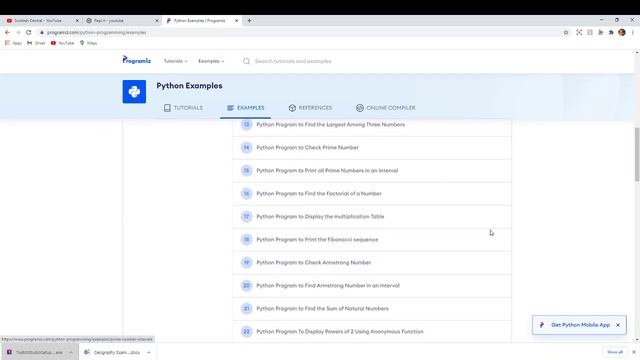This screenshot has height=360, width=640.
Task: Open Display the multiplication Table example
Action: [372, 217]
